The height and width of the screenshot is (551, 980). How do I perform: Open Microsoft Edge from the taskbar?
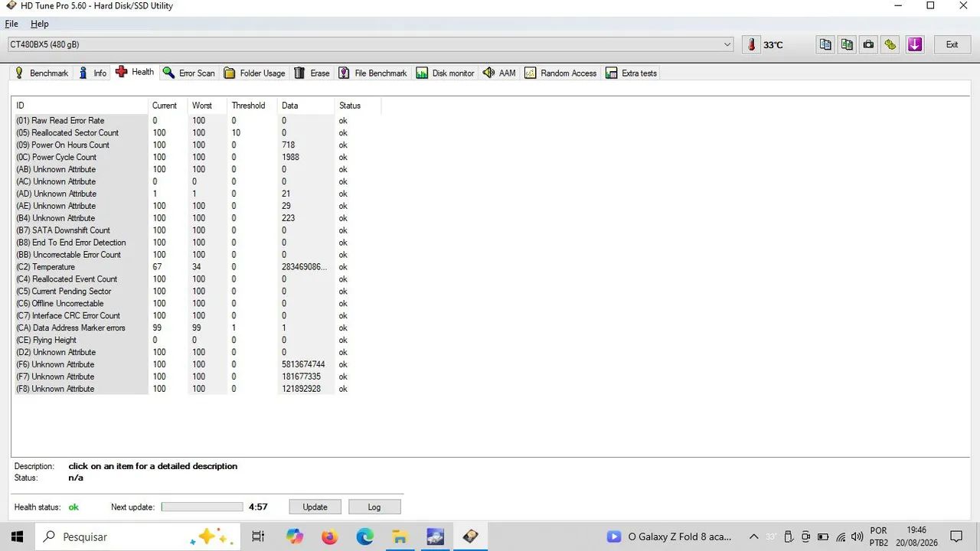pyautogui.click(x=365, y=536)
